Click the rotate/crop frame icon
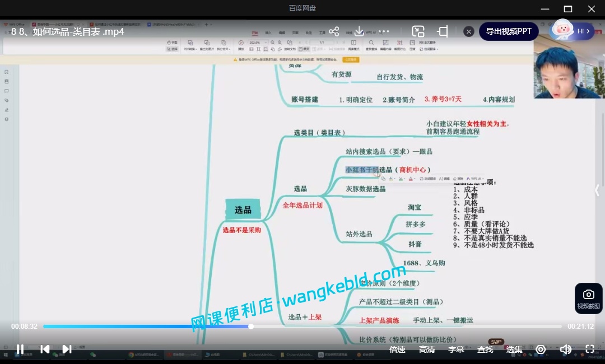Screen dimensions: 605x364 point(443,31)
